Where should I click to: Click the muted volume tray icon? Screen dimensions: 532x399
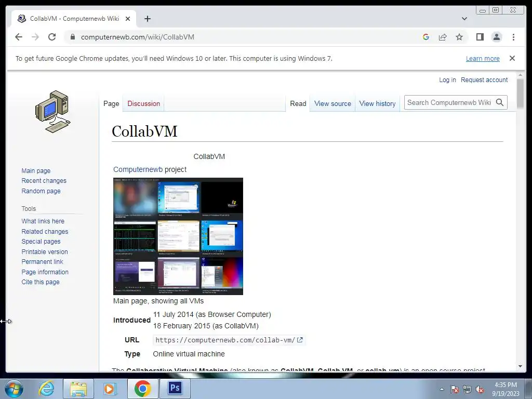(480, 389)
